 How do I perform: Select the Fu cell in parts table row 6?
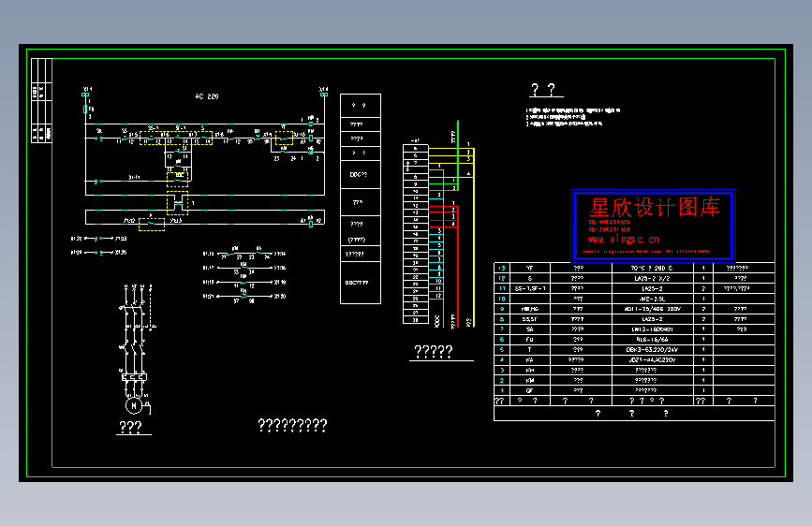point(530,340)
